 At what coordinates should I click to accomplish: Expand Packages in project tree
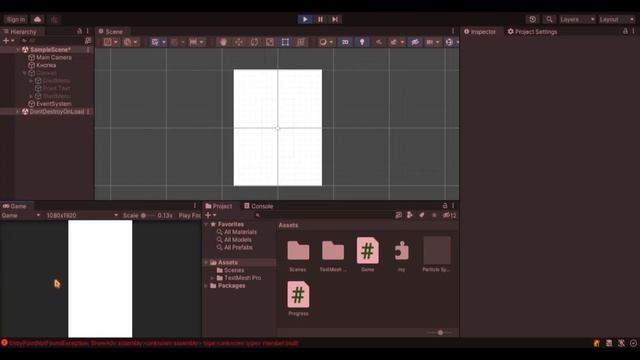(206, 286)
